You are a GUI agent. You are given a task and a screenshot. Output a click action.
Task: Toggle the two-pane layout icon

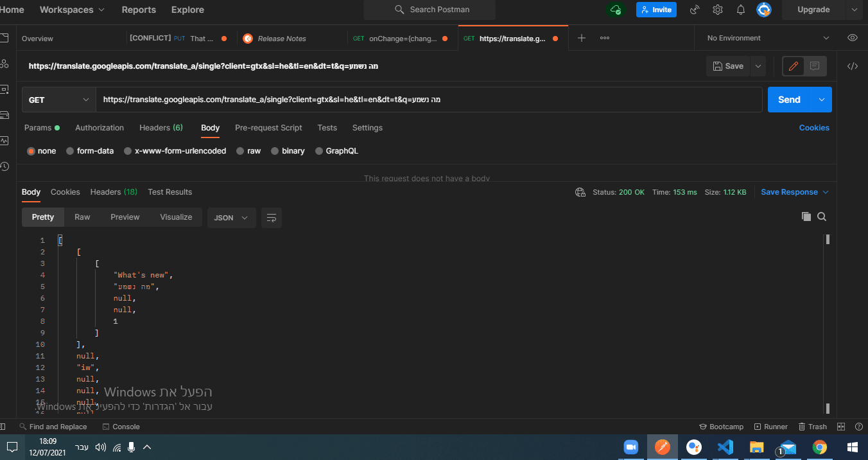pyautogui.click(x=841, y=427)
